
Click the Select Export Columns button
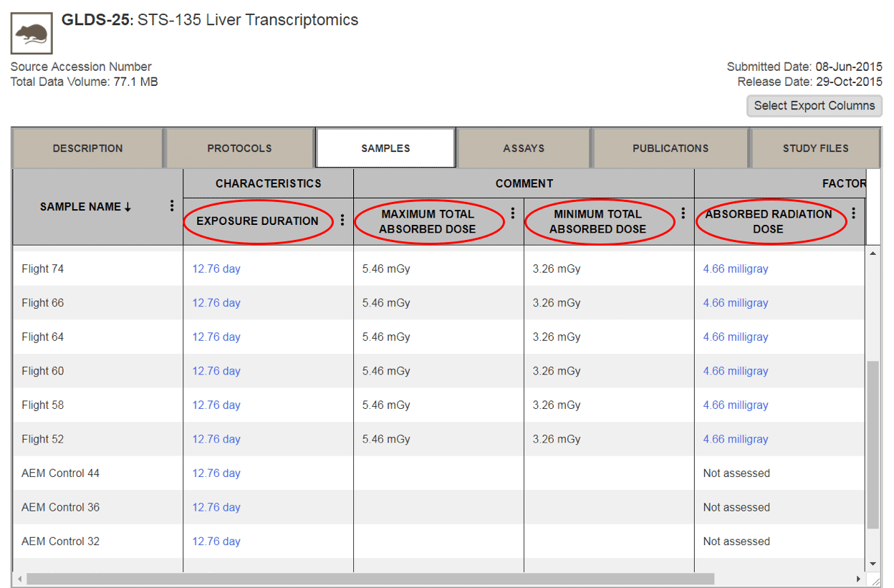[814, 105]
